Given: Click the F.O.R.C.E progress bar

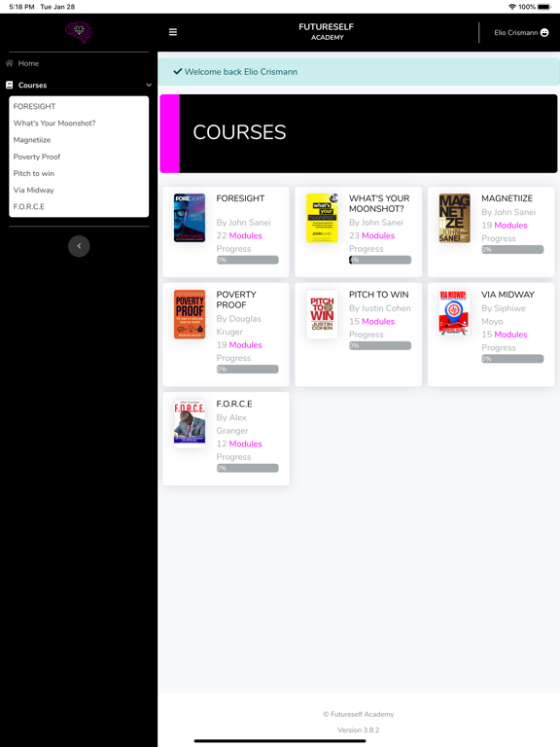Looking at the screenshot, I should pyautogui.click(x=247, y=468).
